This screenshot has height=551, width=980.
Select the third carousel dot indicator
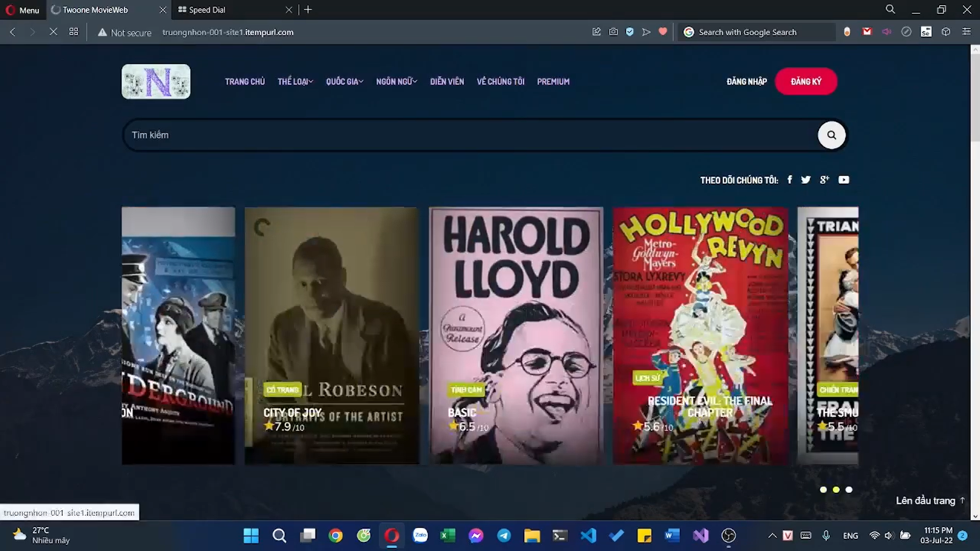849,490
